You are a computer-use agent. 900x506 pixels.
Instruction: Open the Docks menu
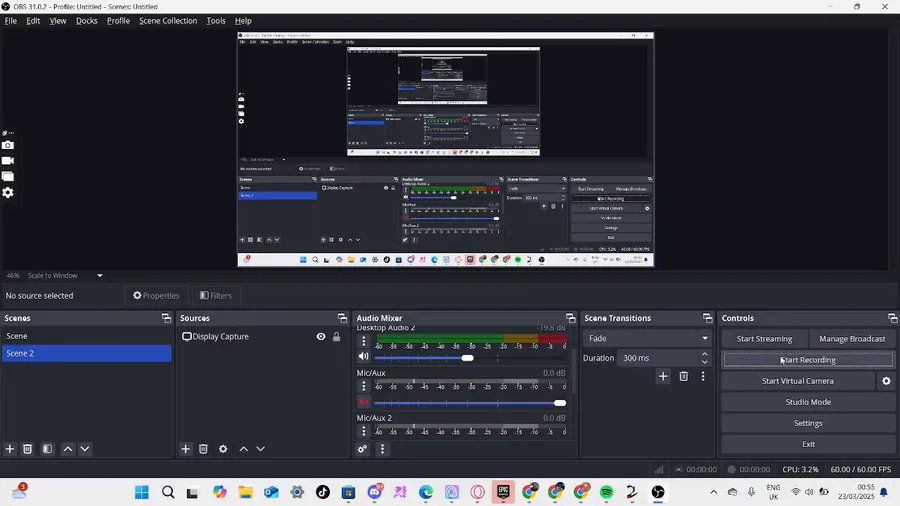click(x=87, y=21)
